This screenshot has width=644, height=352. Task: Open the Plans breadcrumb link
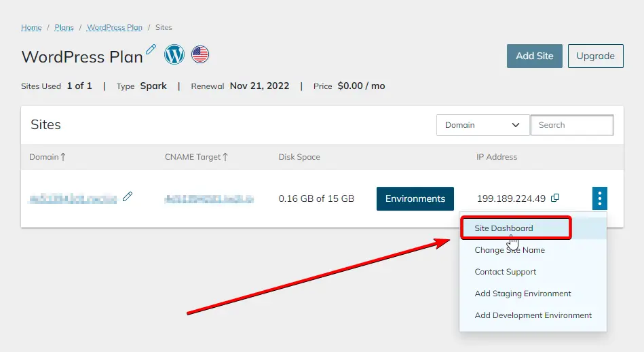[64, 28]
